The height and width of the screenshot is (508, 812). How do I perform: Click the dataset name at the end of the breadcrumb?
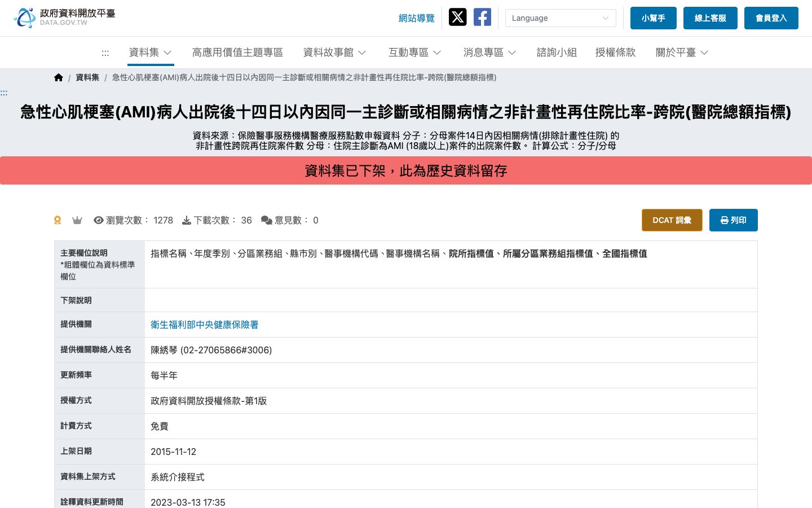pyautogui.click(x=304, y=77)
